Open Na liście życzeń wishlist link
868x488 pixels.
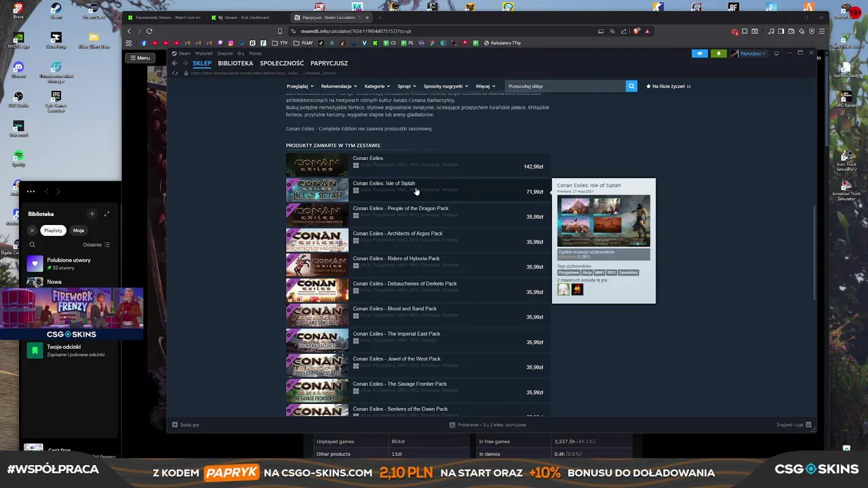[x=669, y=86]
